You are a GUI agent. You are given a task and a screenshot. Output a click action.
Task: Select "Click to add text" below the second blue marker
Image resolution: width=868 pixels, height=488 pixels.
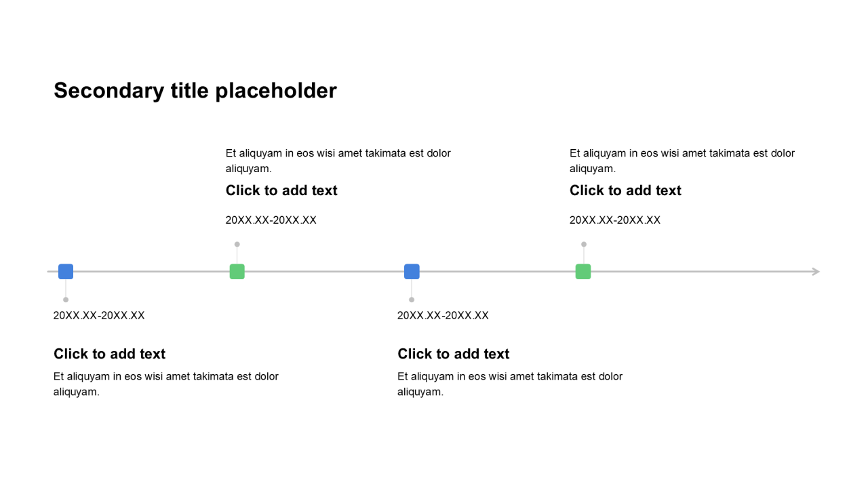click(x=453, y=354)
